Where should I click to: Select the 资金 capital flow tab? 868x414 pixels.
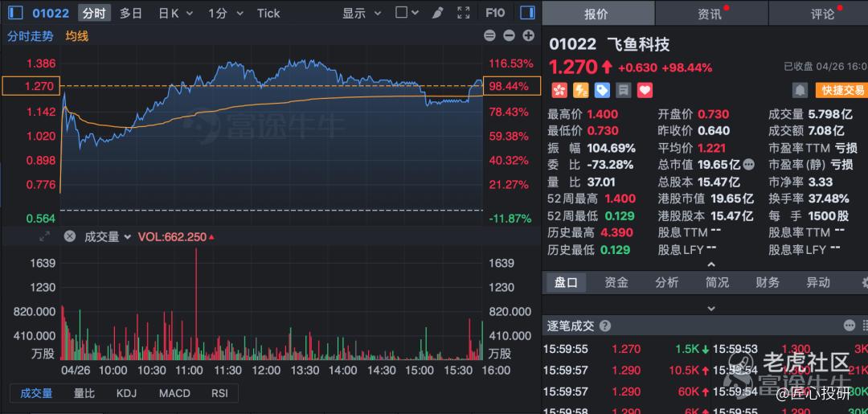(x=616, y=282)
